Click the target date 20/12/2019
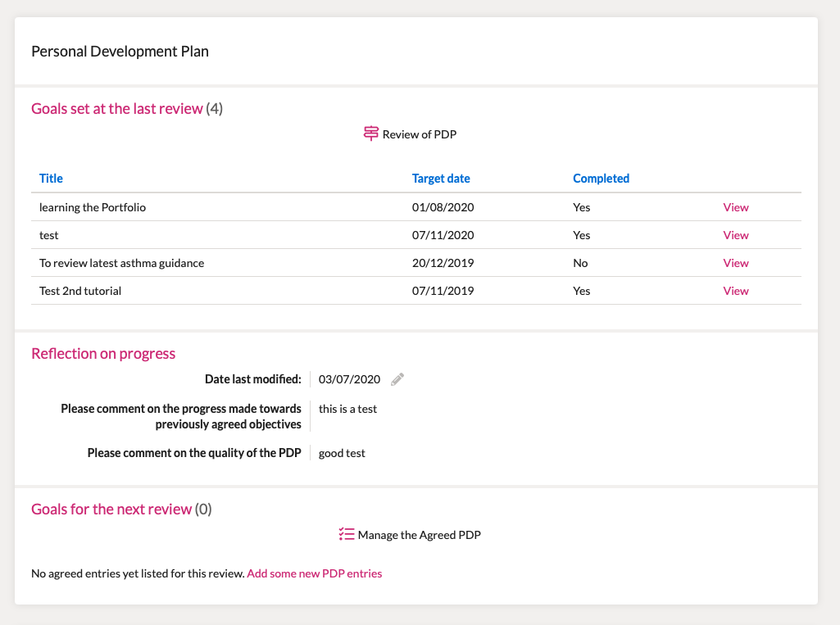This screenshot has height=625, width=840. pyautogui.click(x=443, y=263)
